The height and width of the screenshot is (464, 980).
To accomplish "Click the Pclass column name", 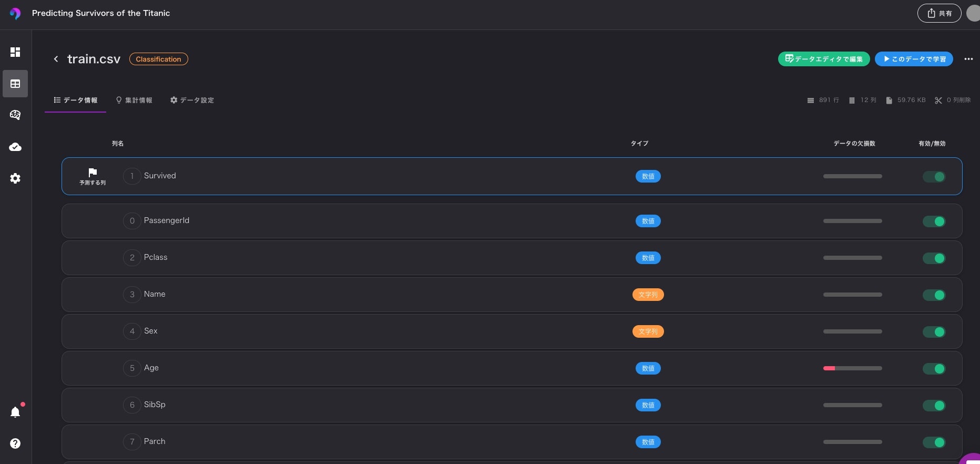I will [156, 257].
